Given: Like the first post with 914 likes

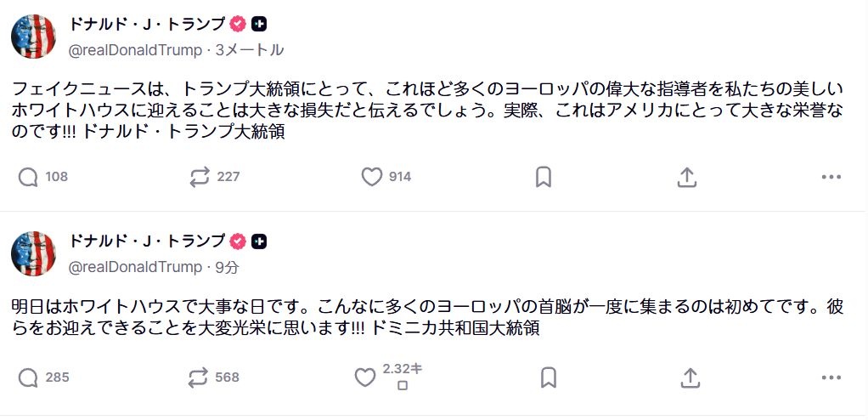Looking at the screenshot, I should 372,177.
